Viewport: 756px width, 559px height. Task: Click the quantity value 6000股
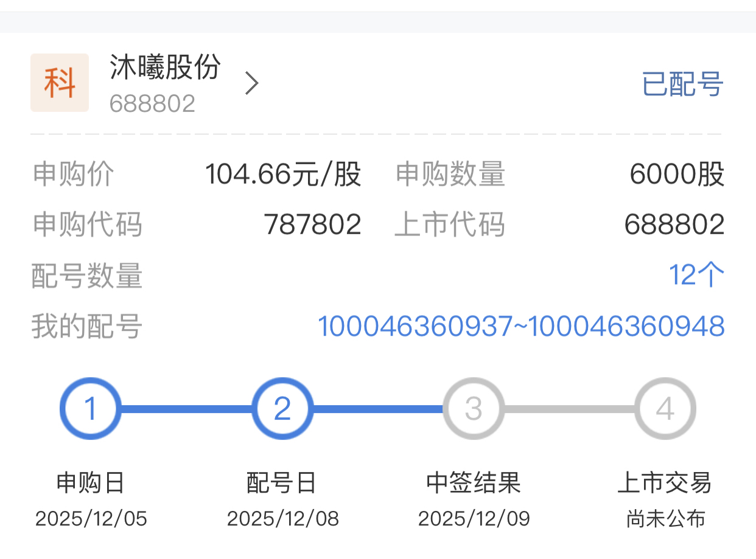[677, 175]
